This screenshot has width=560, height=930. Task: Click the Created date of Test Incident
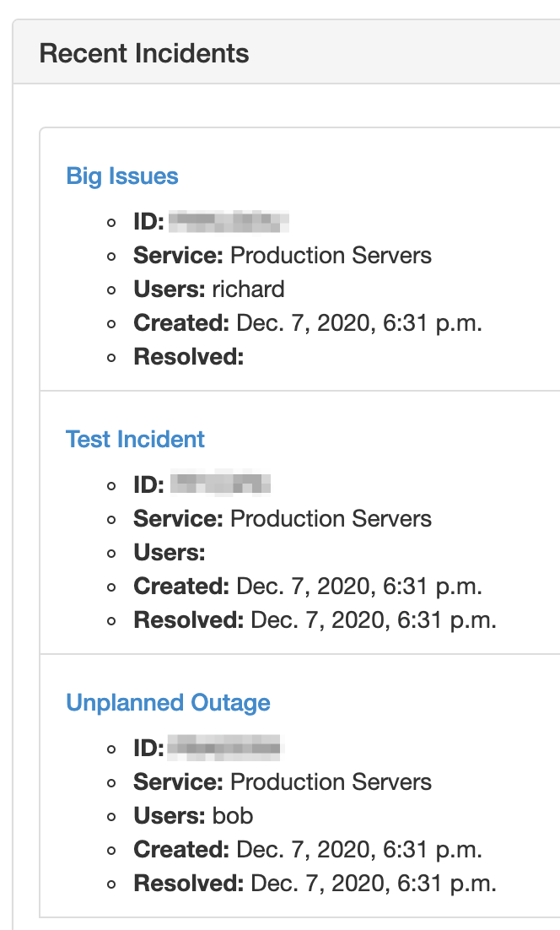pyautogui.click(x=358, y=587)
